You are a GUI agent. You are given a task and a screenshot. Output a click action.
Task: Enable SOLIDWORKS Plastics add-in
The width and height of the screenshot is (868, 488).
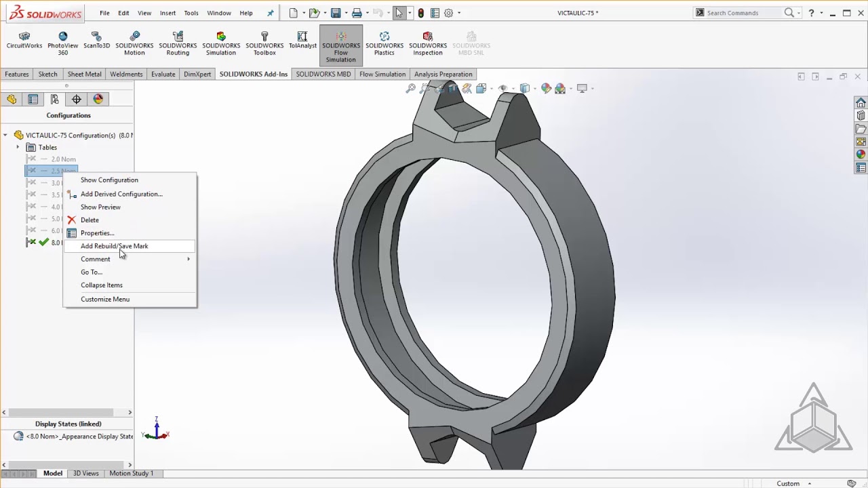(384, 43)
